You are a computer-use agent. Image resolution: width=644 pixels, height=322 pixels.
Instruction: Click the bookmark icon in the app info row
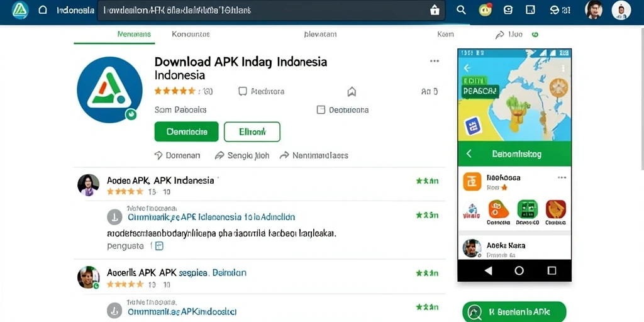click(352, 92)
